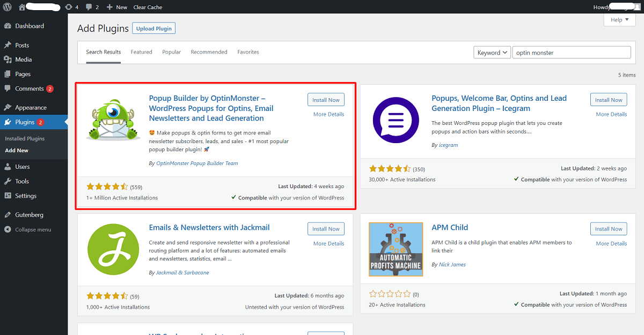Click the plus New icon in admin bar
Screen dimensions: 644x335
click(109, 7)
